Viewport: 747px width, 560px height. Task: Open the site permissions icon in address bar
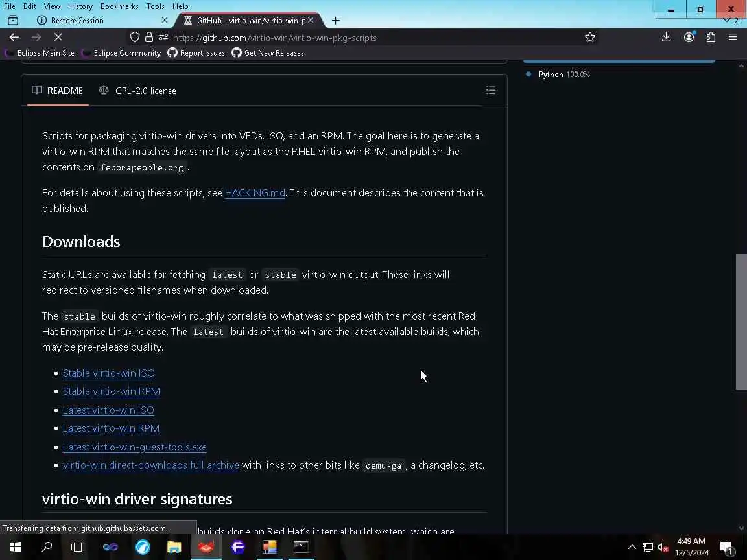(x=163, y=37)
